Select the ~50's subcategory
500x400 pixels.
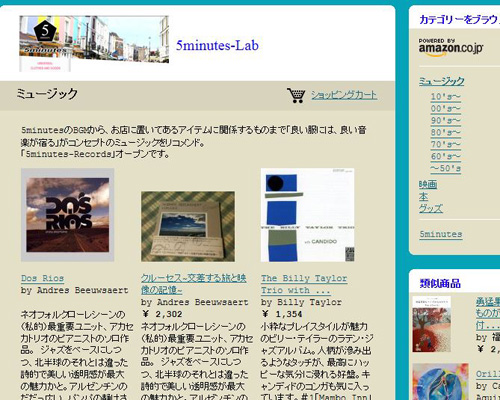click(446, 169)
